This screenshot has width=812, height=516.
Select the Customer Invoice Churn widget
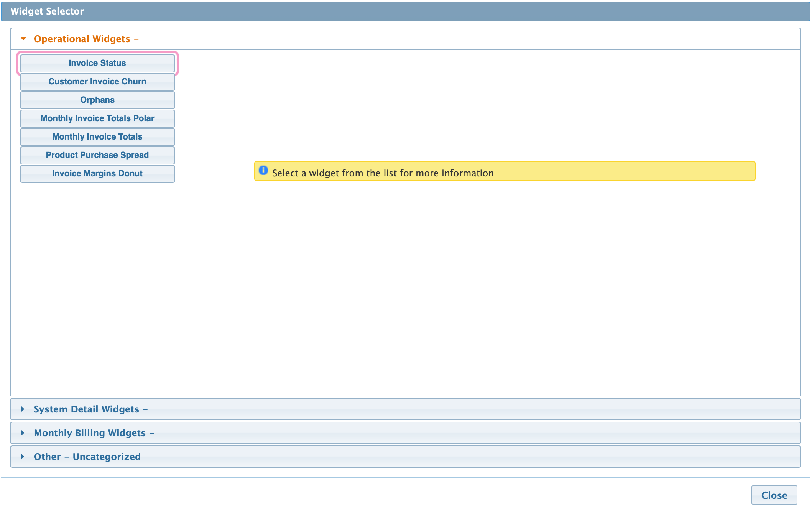97,81
